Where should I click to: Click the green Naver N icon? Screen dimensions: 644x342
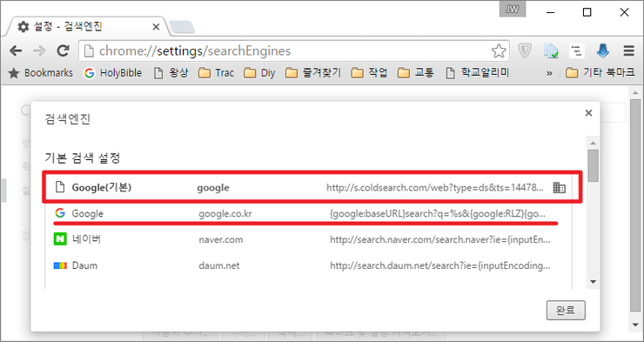click(60, 239)
